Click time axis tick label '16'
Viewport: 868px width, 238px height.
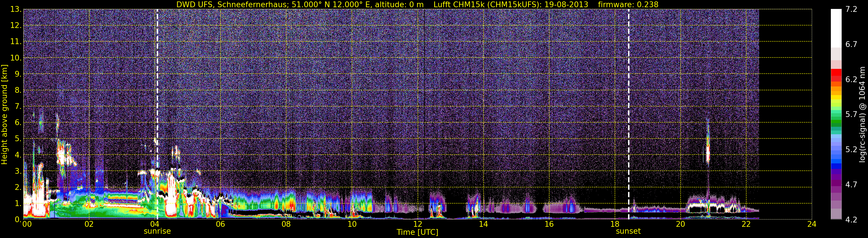(x=549, y=224)
